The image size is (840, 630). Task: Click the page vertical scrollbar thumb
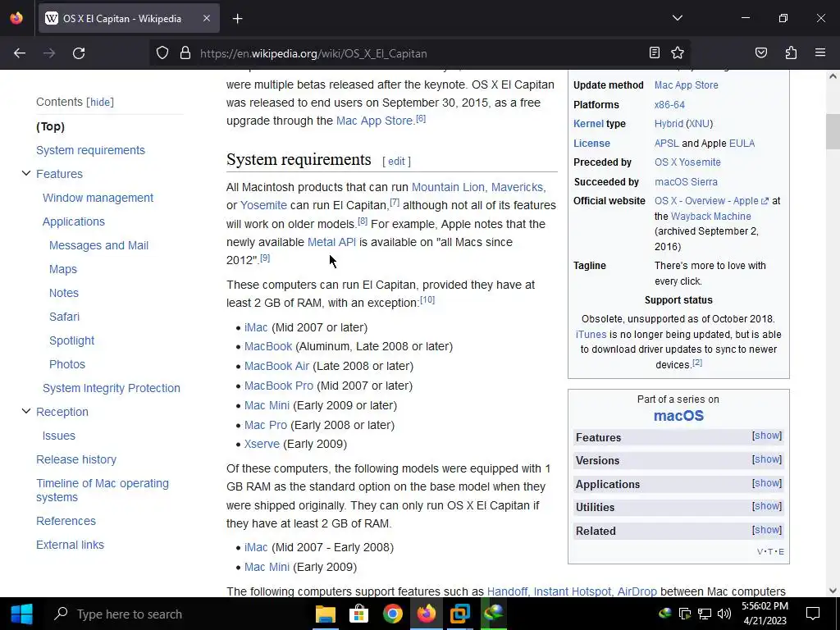click(x=833, y=132)
